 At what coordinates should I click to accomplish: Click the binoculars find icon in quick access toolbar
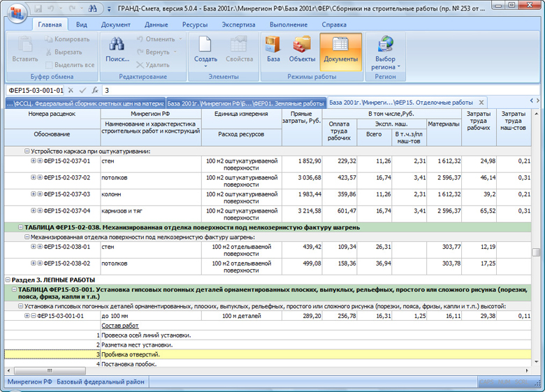[92, 8]
